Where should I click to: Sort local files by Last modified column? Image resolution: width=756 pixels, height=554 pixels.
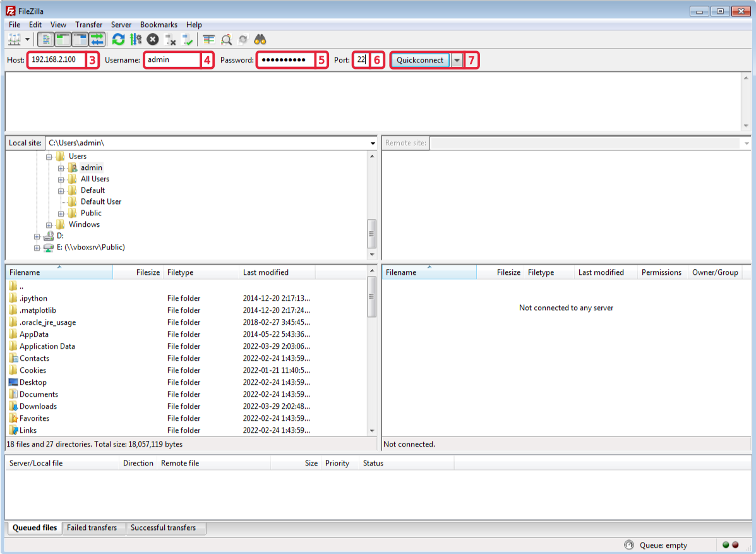[277, 272]
